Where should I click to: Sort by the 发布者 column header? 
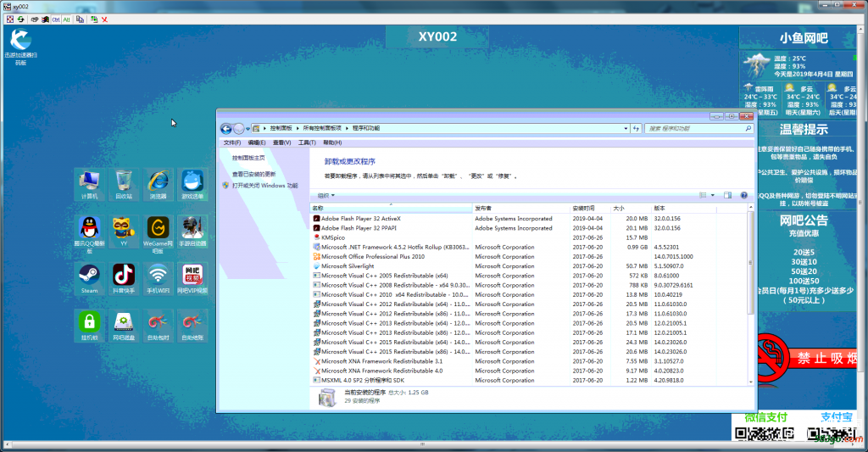click(x=521, y=209)
